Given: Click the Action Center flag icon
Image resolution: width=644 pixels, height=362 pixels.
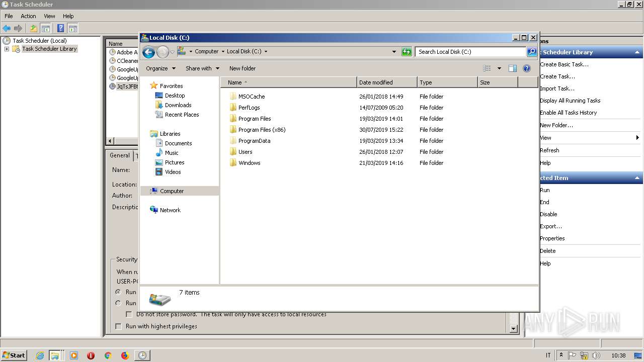Looking at the screenshot, I should click(x=572, y=355).
